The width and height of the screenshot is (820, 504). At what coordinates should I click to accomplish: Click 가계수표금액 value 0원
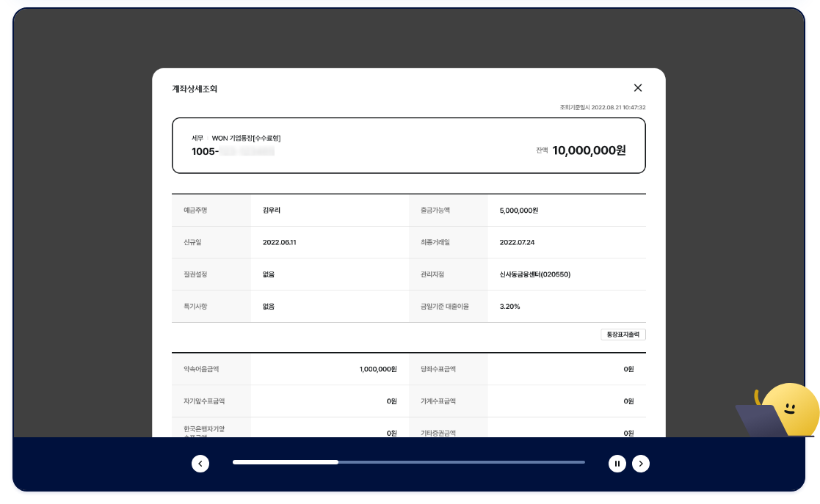628,401
